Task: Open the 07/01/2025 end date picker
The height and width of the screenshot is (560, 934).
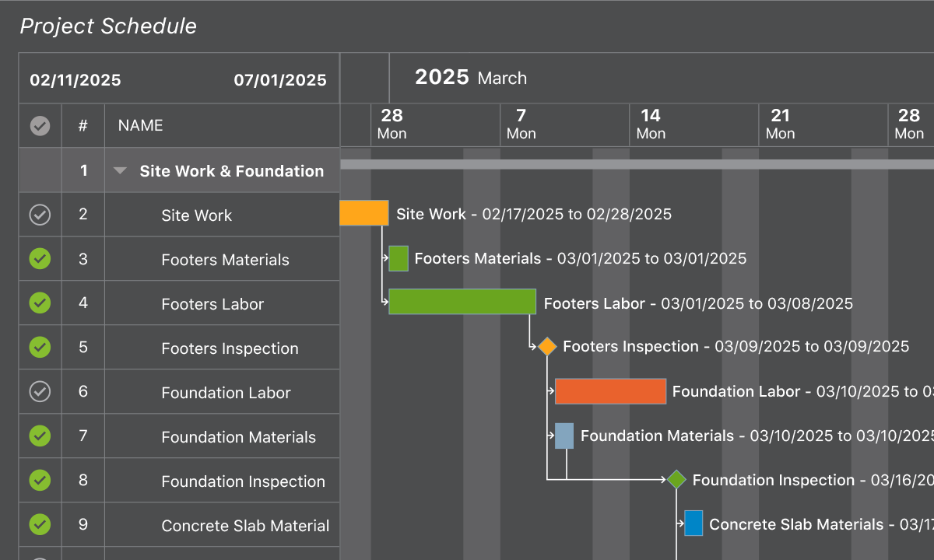Action: [x=280, y=80]
